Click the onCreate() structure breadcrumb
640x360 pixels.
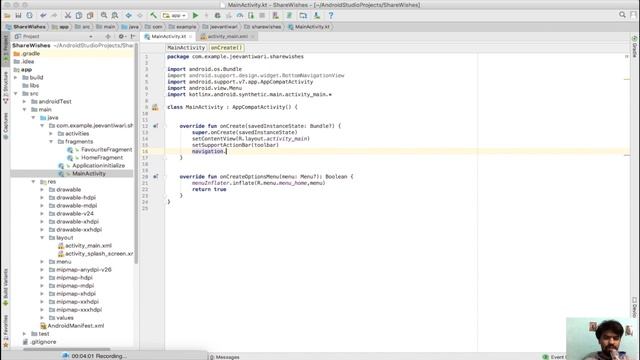[226, 48]
